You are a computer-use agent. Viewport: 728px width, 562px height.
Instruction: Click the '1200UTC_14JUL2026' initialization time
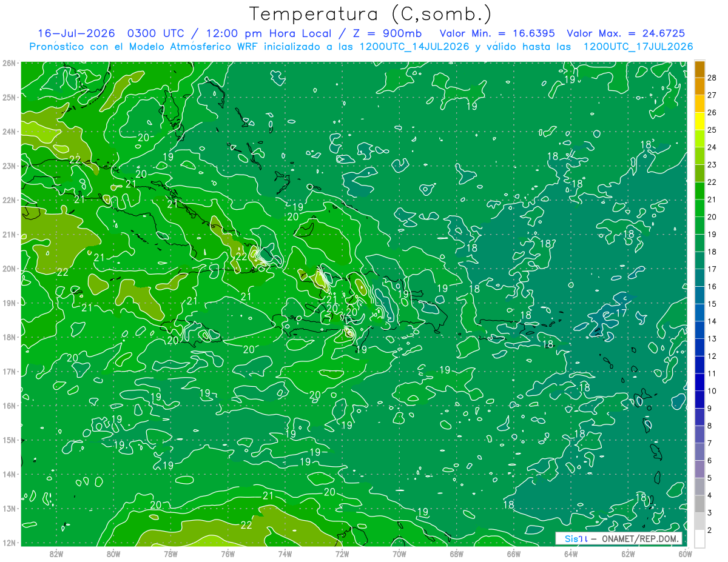(414, 47)
